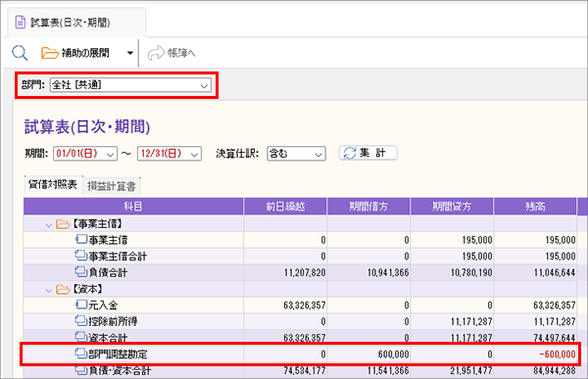Collapse the 【事業主借】 tree group
This screenshot has height=379, width=588.
tap(48, 225)
